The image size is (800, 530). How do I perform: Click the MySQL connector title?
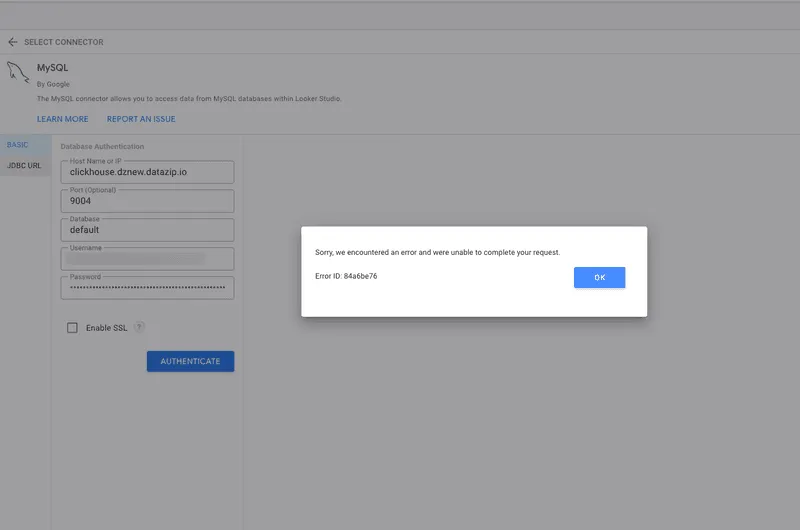coord(52,68)
